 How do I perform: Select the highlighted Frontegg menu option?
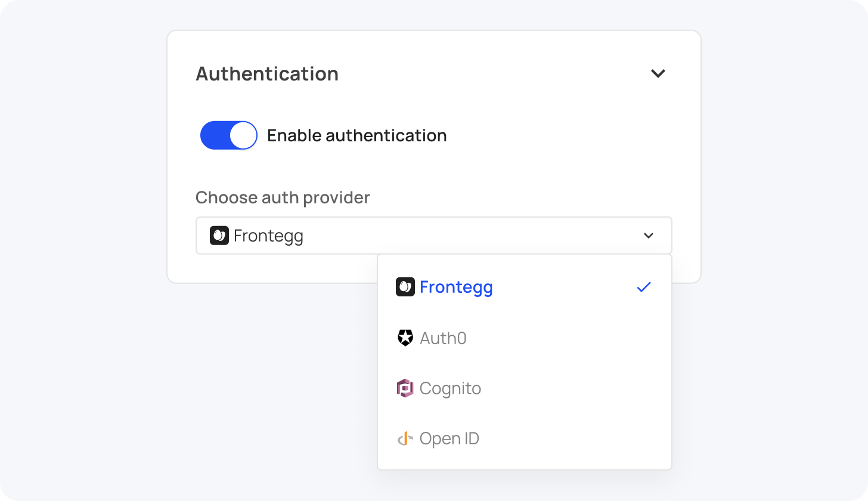(456, 287)
